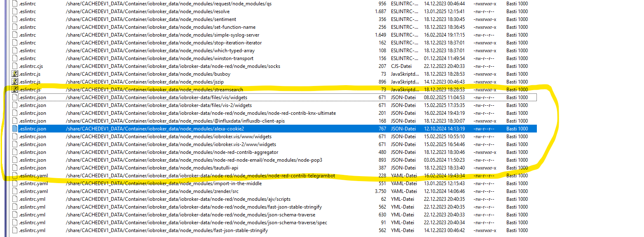Click the date 12.10.2024 14:06:46
The height and width of the screenshot is (237, 644).
(x=444, y=191)
